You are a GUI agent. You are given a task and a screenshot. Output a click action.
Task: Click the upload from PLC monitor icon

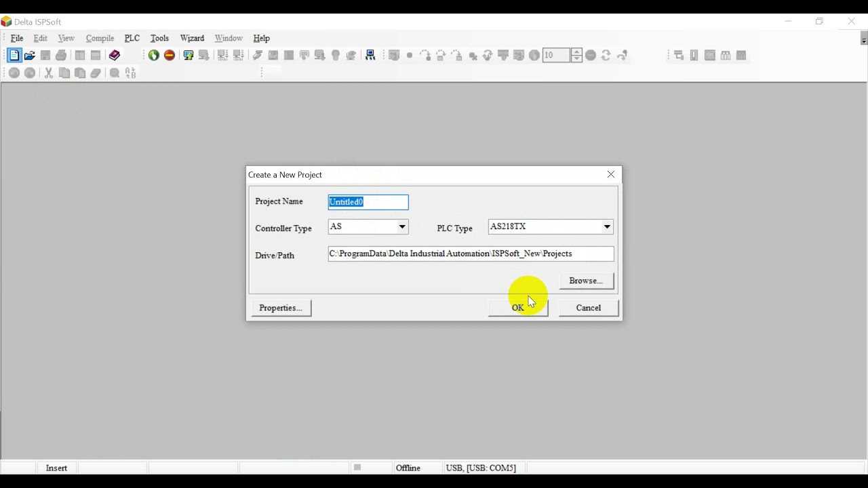(189, 56)
